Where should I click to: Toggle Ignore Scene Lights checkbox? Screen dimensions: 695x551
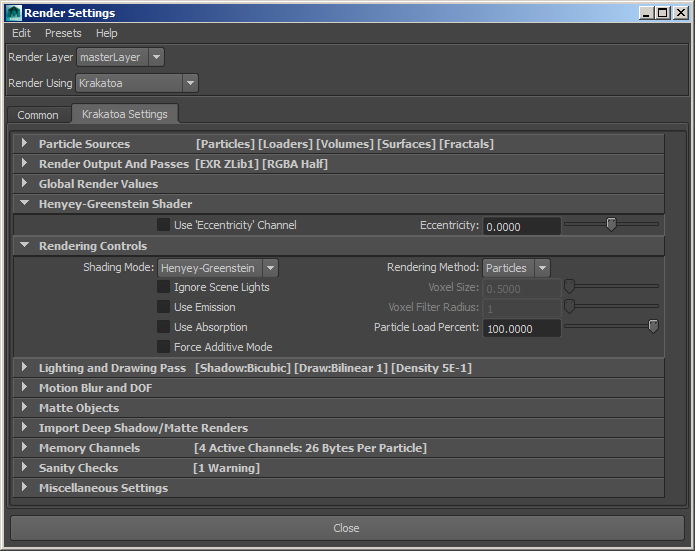click(164, 287)
